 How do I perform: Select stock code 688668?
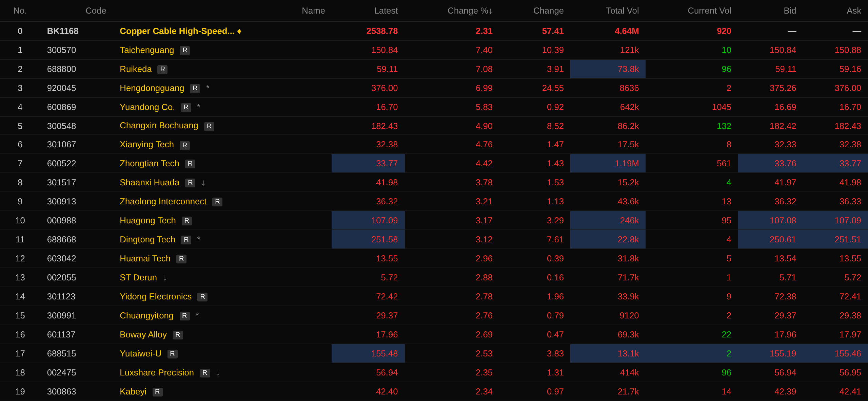[62, 240]
